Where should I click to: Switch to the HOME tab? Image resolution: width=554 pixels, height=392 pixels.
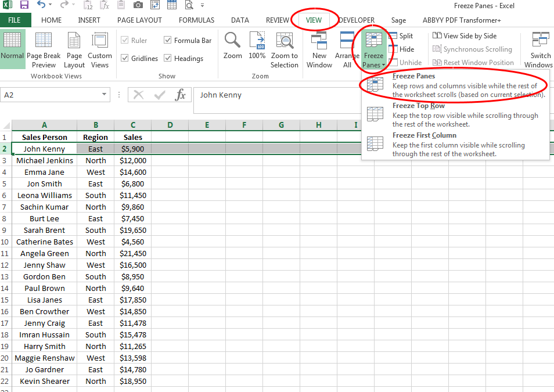[x=51, y=20]
